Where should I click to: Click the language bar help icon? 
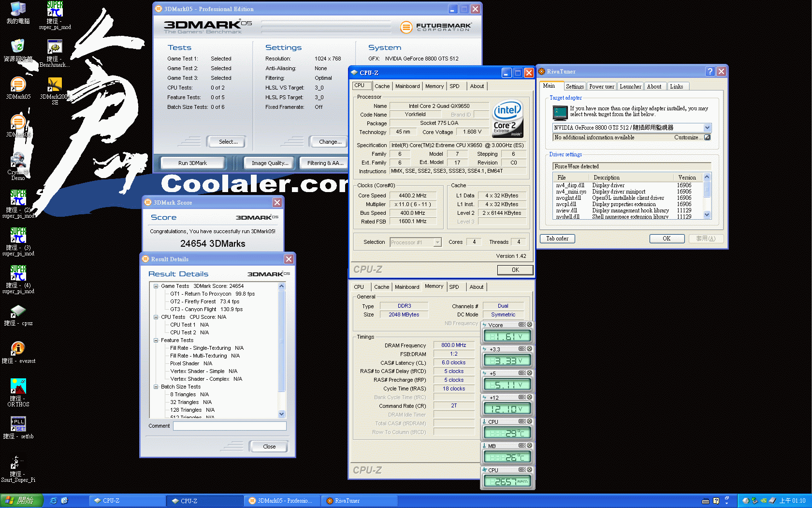716,501
